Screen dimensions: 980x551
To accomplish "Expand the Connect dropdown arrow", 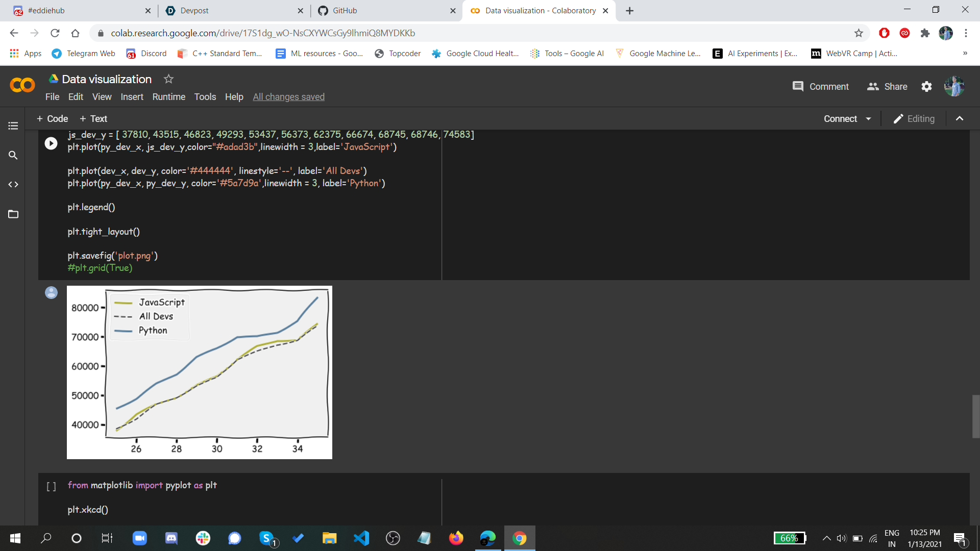I will 869,119.
